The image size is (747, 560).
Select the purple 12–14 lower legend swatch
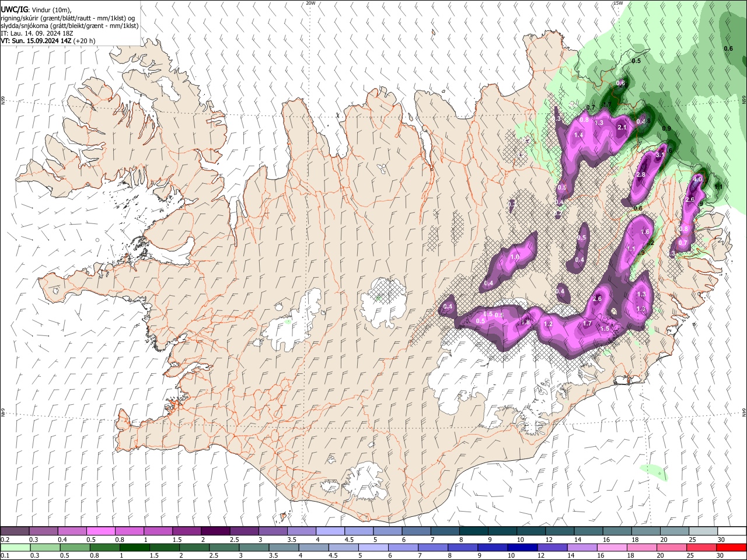click(x=552, y=547)
